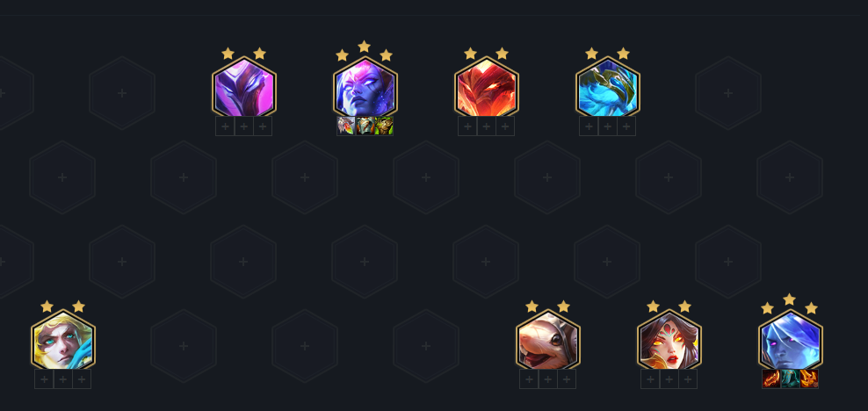The height and width of the screenshot is (411, 868).
Task: Add middle item slot under red dragon
Action: (487, 126)
